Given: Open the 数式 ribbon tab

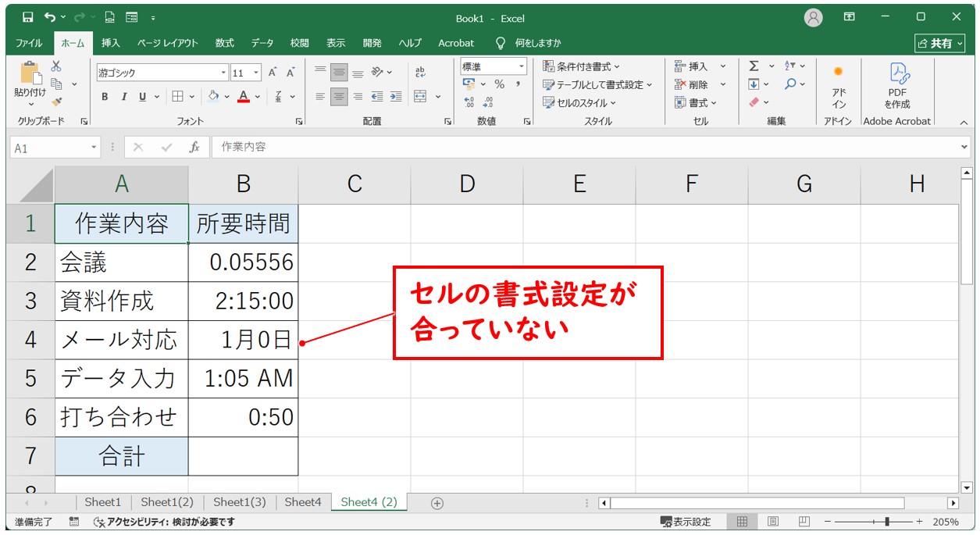Looking at the screenshot, I should click(x=225, y=43).
